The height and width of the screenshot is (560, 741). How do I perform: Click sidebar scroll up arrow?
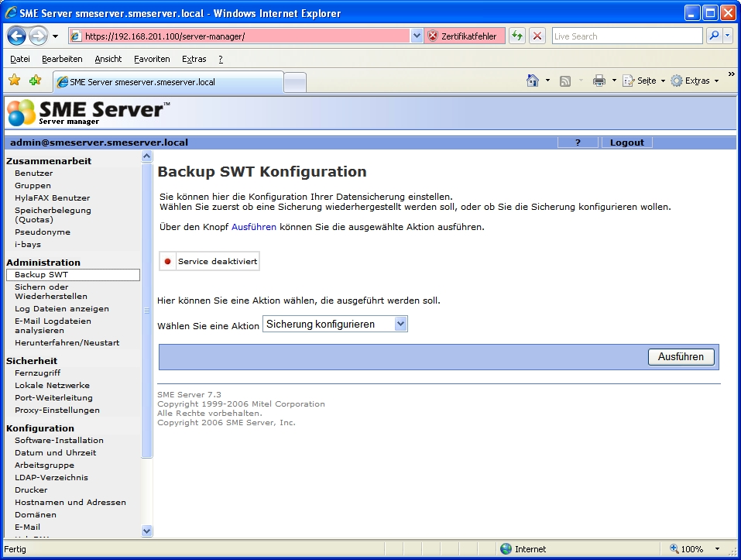pyautogui.click(x=146, y=156)
